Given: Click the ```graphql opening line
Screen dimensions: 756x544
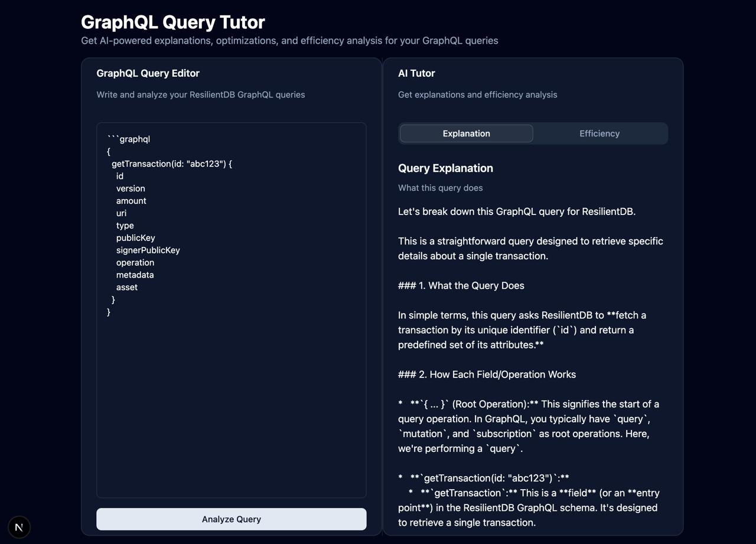Looking at the screenshot, I should click(x=129, y=139).
